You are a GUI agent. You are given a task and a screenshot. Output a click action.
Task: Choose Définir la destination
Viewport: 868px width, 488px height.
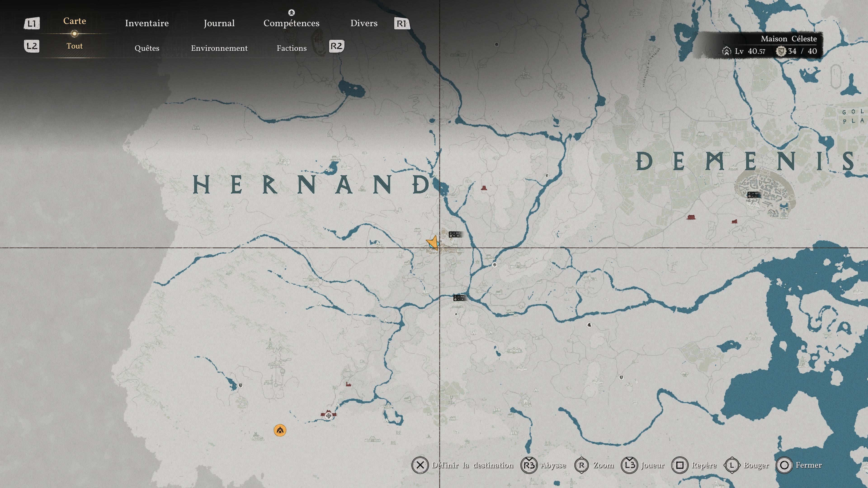coord(473,465)
